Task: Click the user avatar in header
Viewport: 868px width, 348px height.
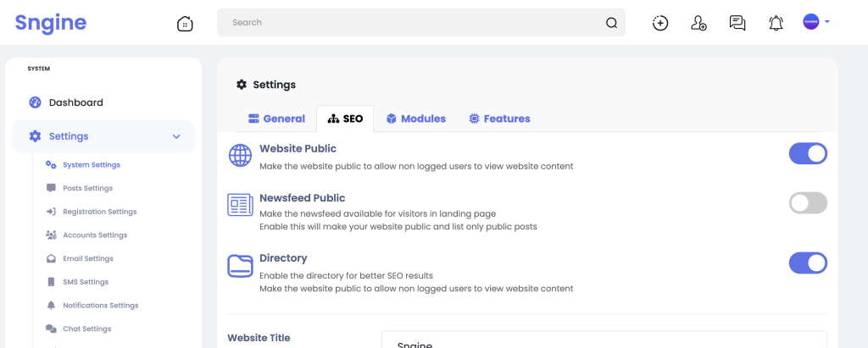Action: tap(811, 21)
